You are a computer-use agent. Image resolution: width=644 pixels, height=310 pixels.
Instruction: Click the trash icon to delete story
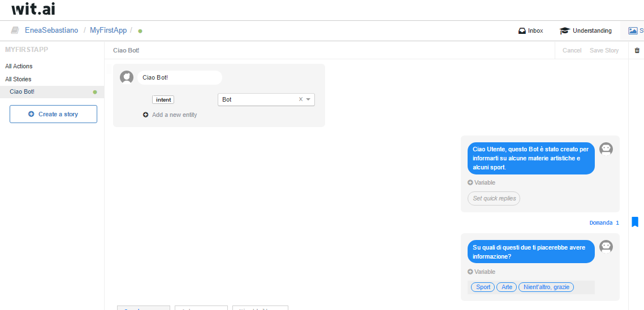(x=637, y=50)
